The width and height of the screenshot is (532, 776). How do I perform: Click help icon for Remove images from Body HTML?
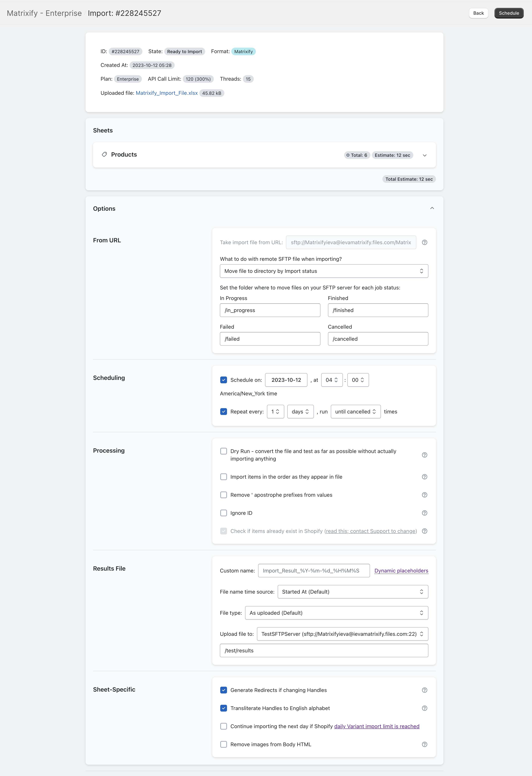[424, 744]
